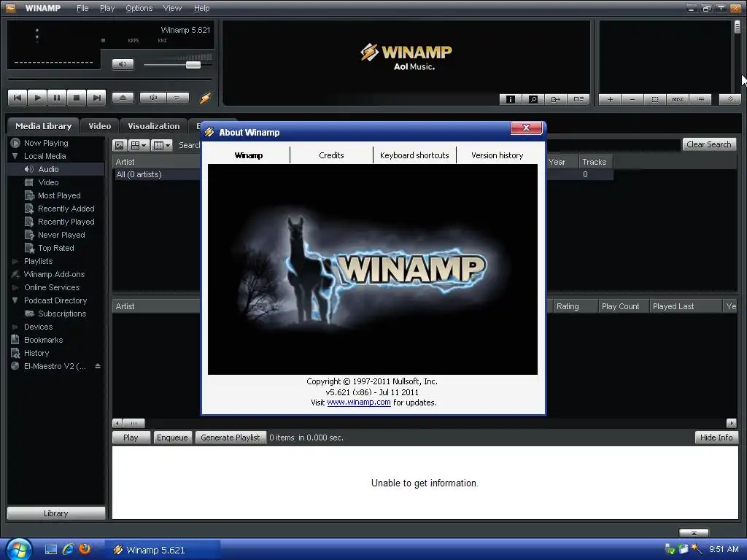
Task: Open the Play menu
Action: tap(107, 8)
